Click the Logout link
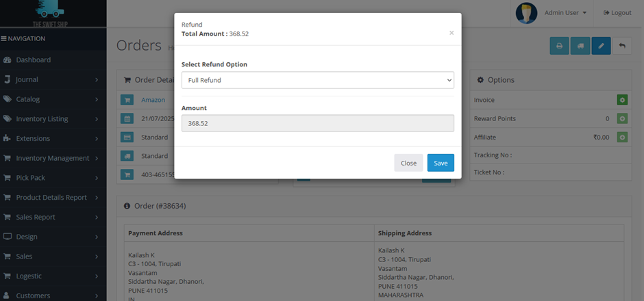Screen dimensions: 644x301 617,13
